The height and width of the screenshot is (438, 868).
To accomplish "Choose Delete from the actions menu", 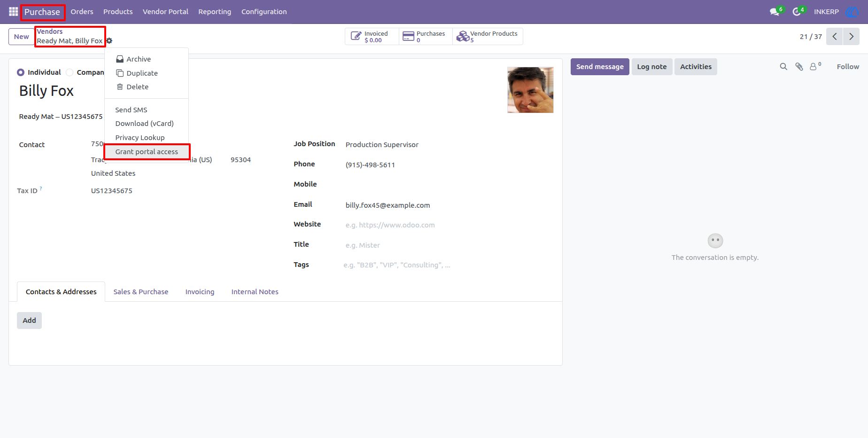I will point(147,87).
